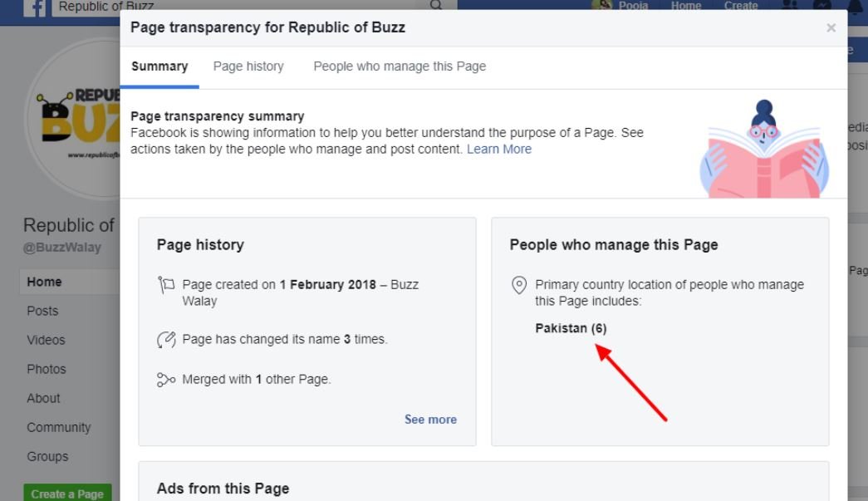Open Photos in page sidebar
The image size is (868, 501).
tap(47, 369)
